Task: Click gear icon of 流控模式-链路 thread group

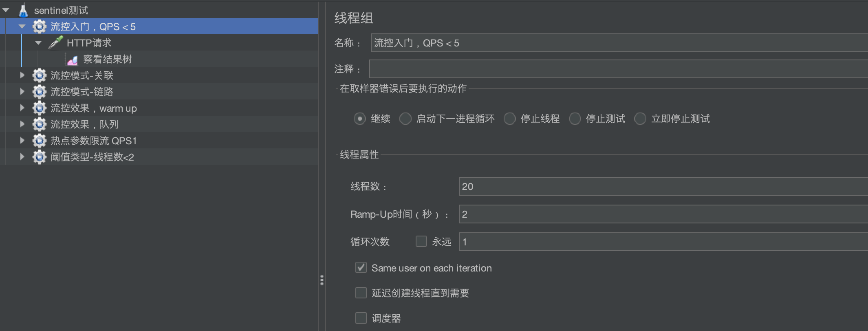Action: click(x=40, y=92)
